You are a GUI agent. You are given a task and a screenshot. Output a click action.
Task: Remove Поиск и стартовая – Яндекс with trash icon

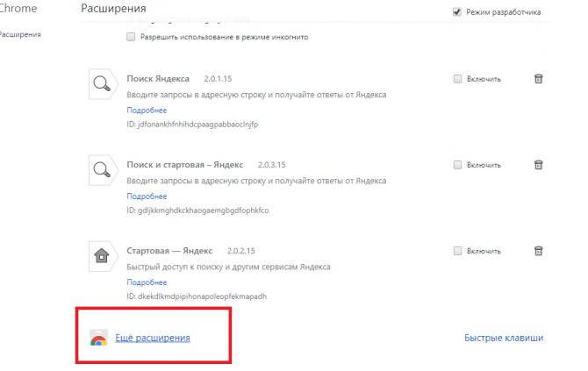pos(538,165)
